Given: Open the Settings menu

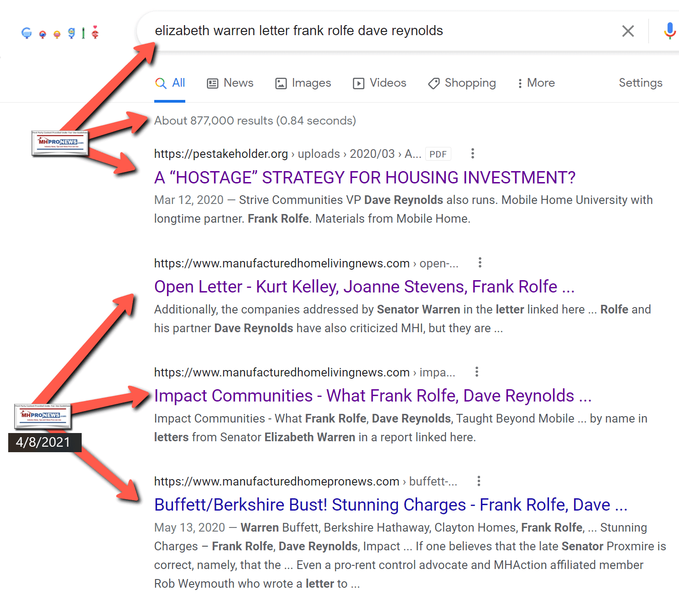Looking at the screenshot, I should [640, 83].
